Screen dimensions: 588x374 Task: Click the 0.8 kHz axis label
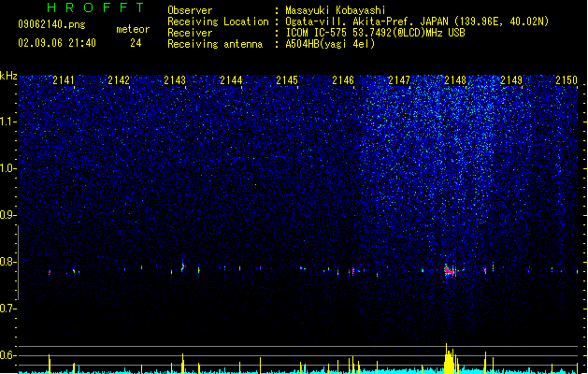tap(7, 262)
